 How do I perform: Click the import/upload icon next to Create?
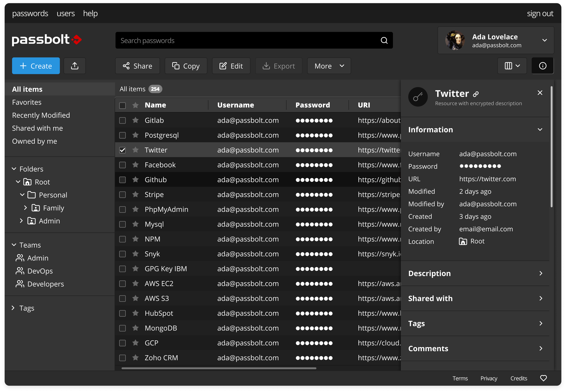click(74, 66)
